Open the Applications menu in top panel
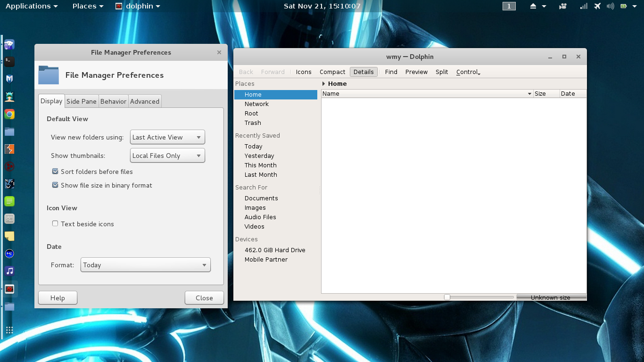Viewport: 644px width, 362px height. pyautogui.click(x=32, y=6)
